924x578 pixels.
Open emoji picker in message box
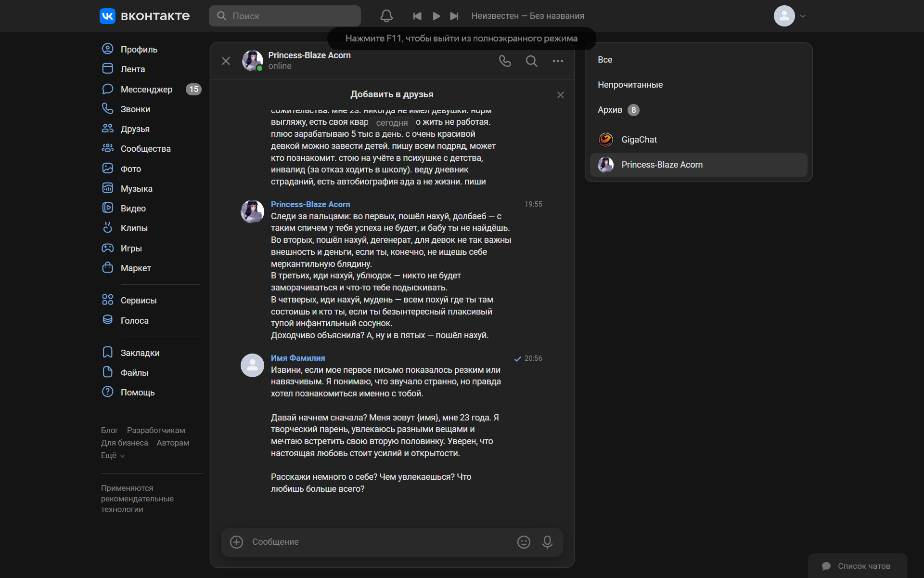pos(524,542)
